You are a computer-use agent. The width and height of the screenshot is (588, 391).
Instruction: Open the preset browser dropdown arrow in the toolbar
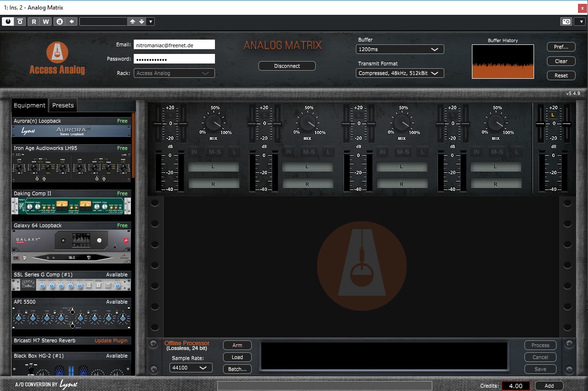coord(150,21)
